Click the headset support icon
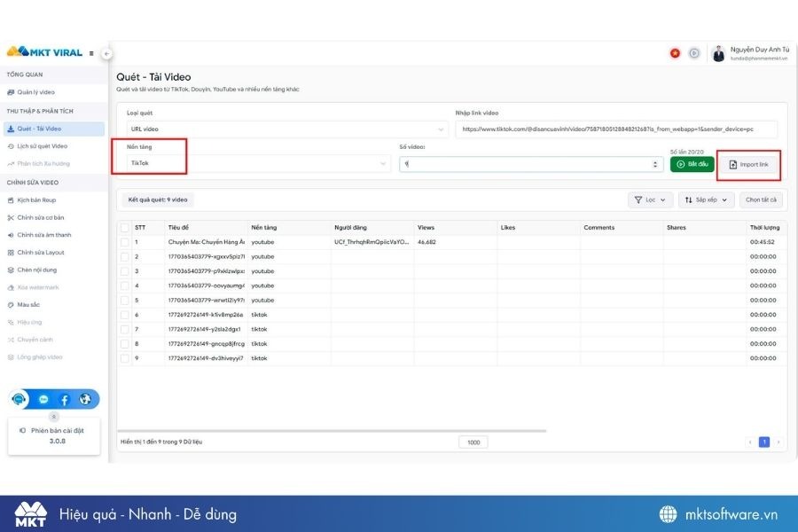Image resolution: width=798 pixels, height=532 pixels. click(x=20, y=400)
